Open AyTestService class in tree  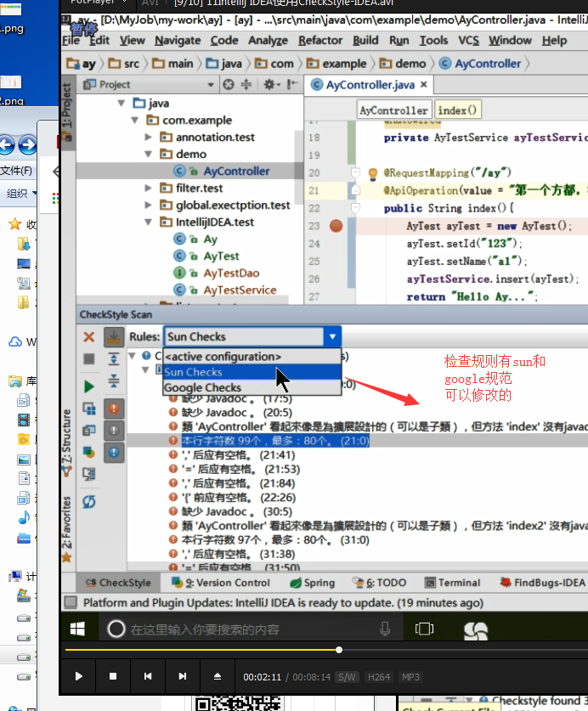[240, 291]
